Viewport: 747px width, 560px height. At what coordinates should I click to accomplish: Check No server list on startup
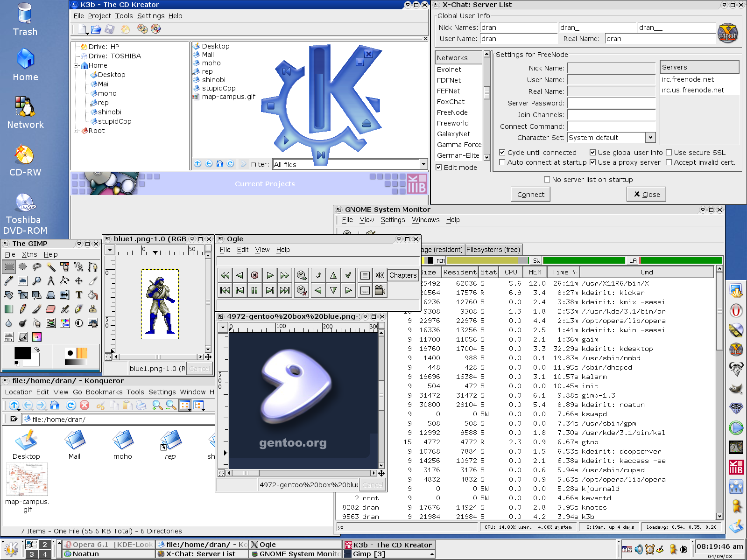tap(547, 180)
